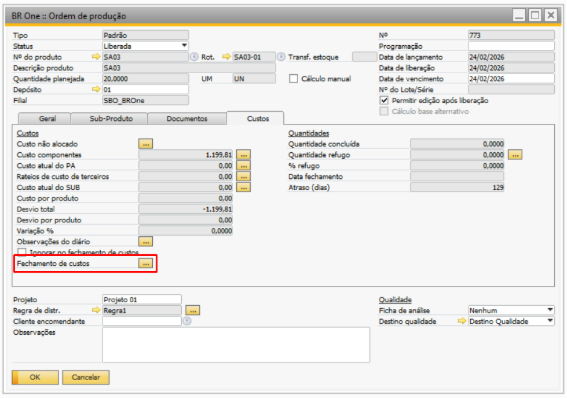
Task: Click the Filial value SBO_BROne
Action: pos(145,100)
